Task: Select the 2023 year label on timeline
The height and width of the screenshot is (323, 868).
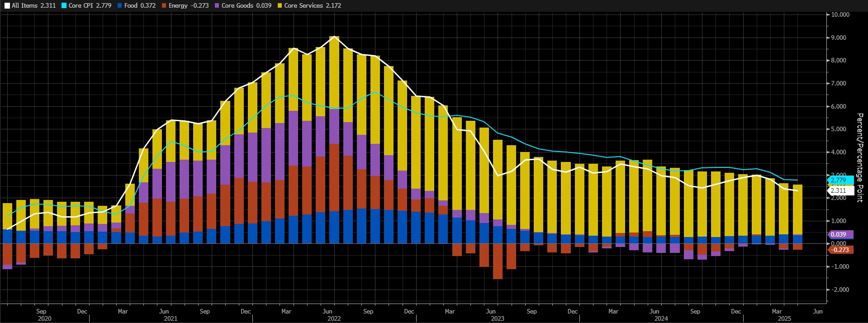Action: pyautogui.click(x=498, y=318)
